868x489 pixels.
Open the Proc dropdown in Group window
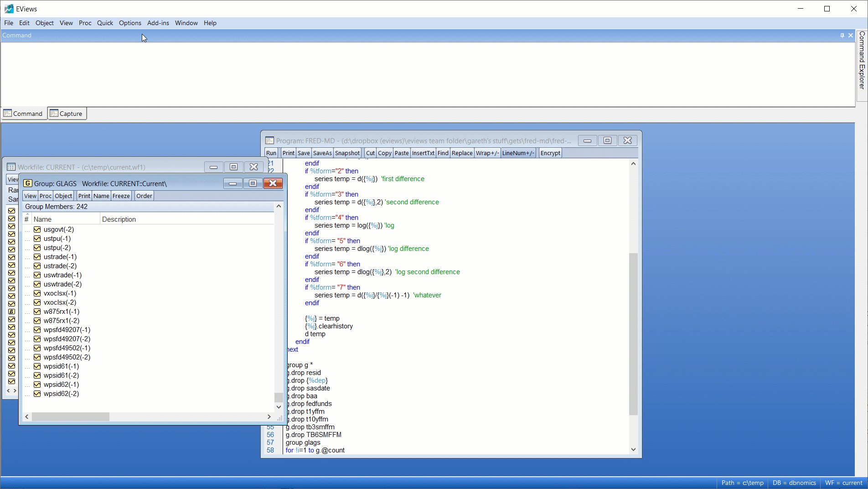pyautogui.click(x=46, y=196)
